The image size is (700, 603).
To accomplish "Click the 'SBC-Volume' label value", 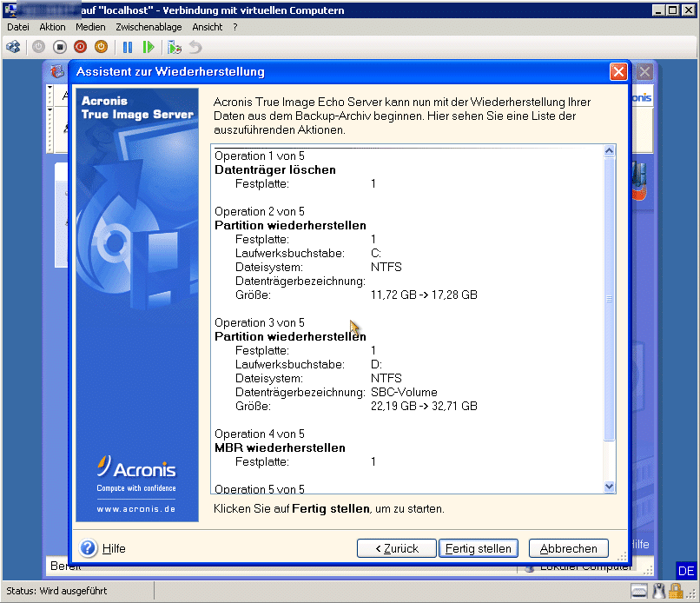I will tap(404, 392).
